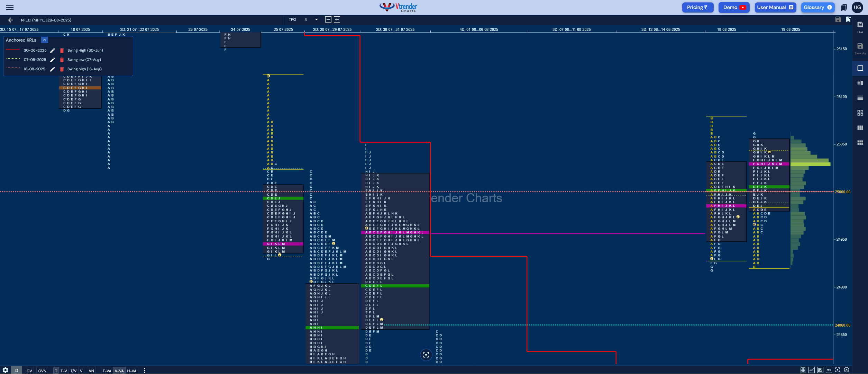Increase TPO with the plus button
The width and height of the screenshot is (868, 374).
click(x=337, y=20)
